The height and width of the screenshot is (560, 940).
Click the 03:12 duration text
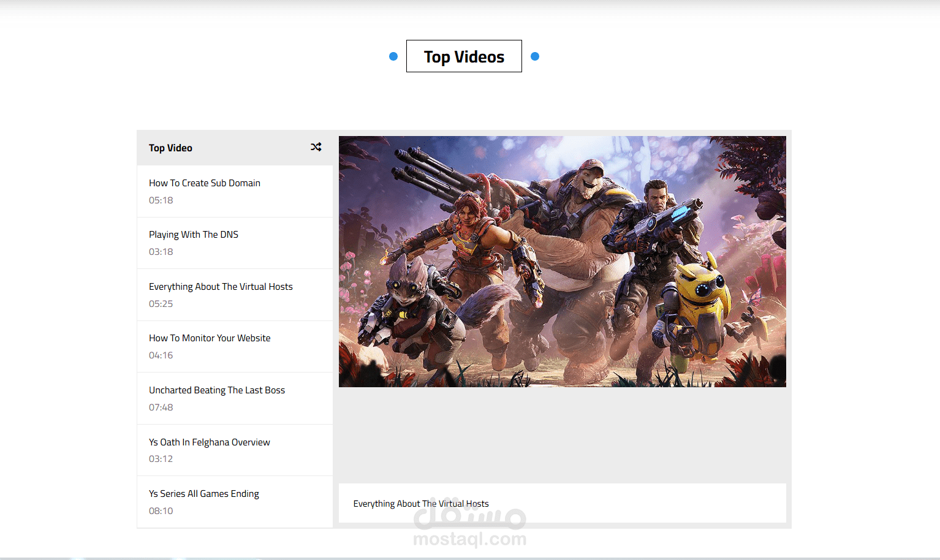pos(161,459)
